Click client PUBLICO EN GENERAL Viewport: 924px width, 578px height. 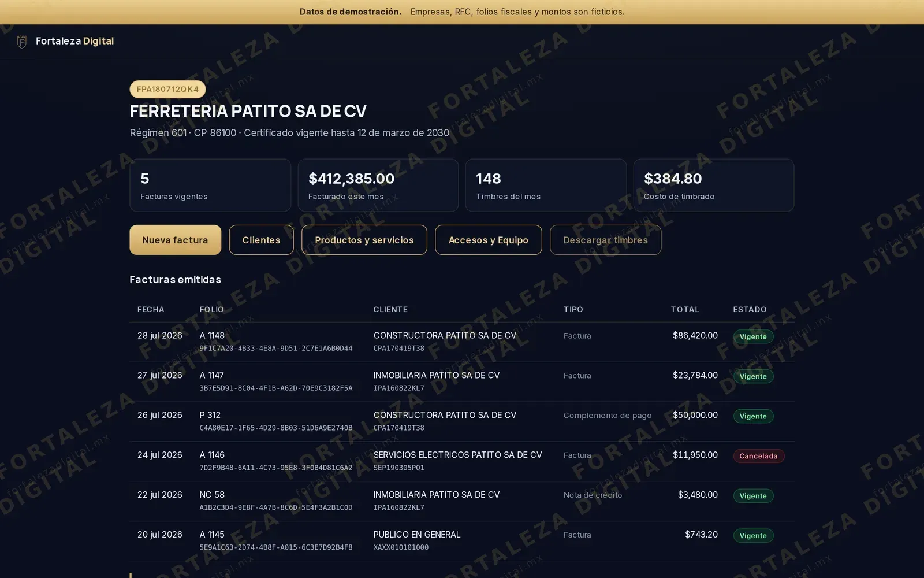[417, 535]
